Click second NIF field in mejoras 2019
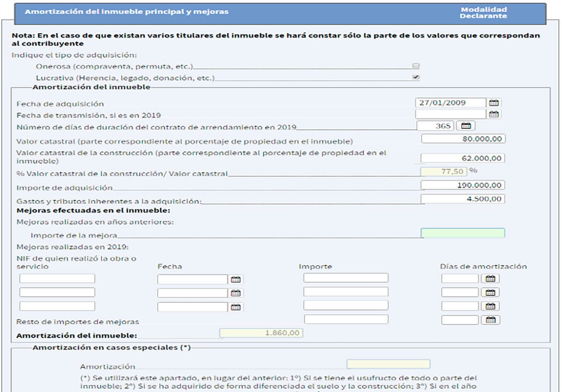Screen dimensions: 562x392 [57, 292]
